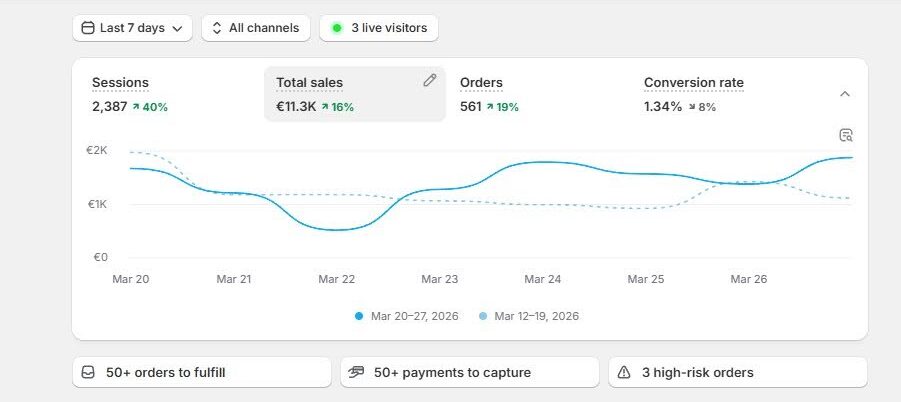Click the warning triangle icon for high-risk orders

(624, 373)
